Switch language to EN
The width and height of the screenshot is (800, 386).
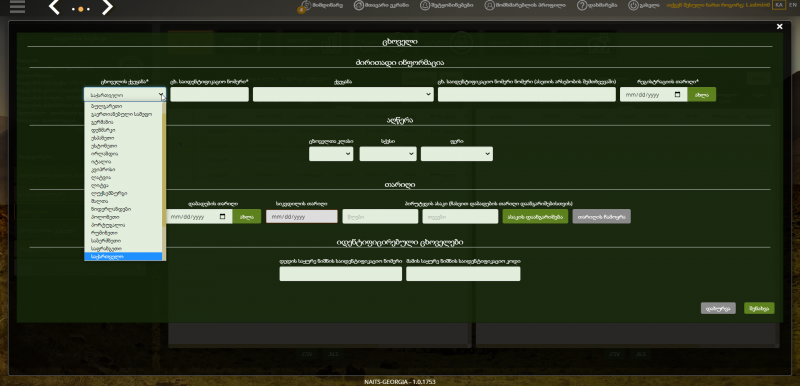point(792,5)
